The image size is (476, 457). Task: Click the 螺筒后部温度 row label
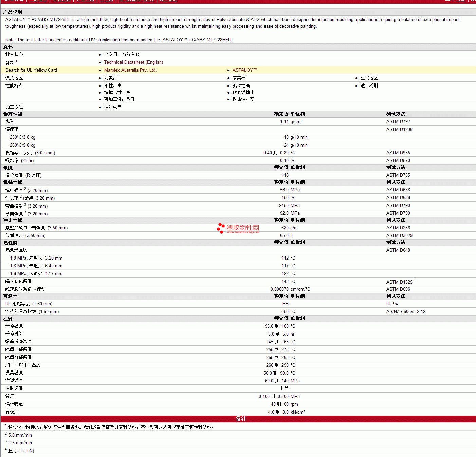click(x=19, y=342)
